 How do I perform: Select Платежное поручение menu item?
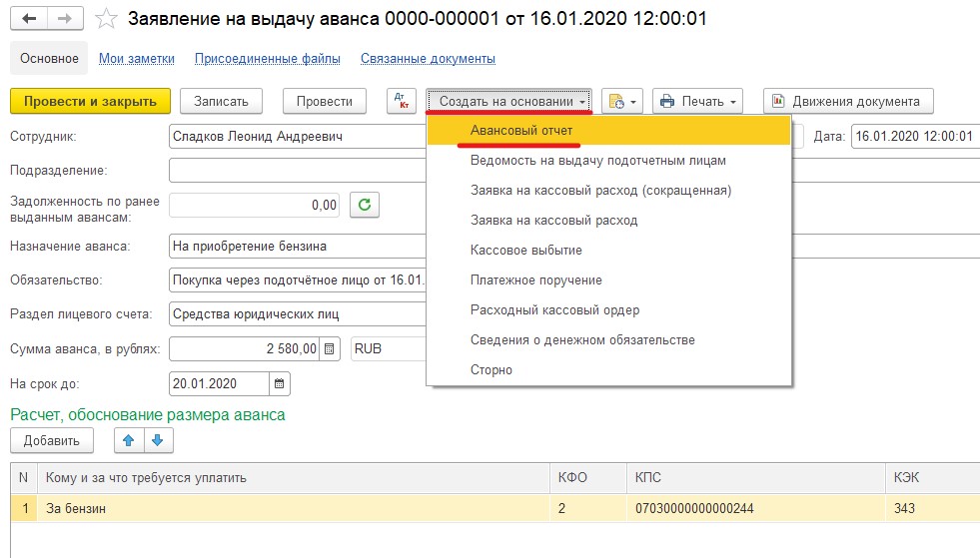(608, 280)
